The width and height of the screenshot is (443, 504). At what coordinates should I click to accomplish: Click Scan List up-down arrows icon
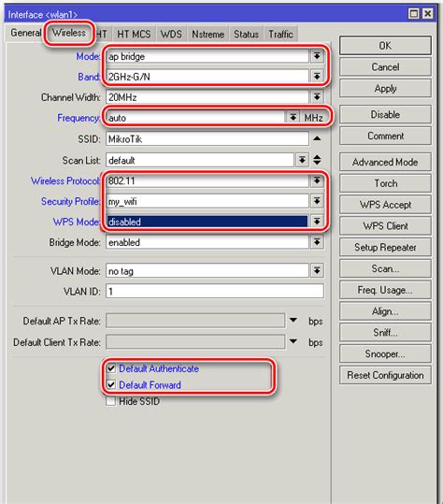click(x=317, y=160)
